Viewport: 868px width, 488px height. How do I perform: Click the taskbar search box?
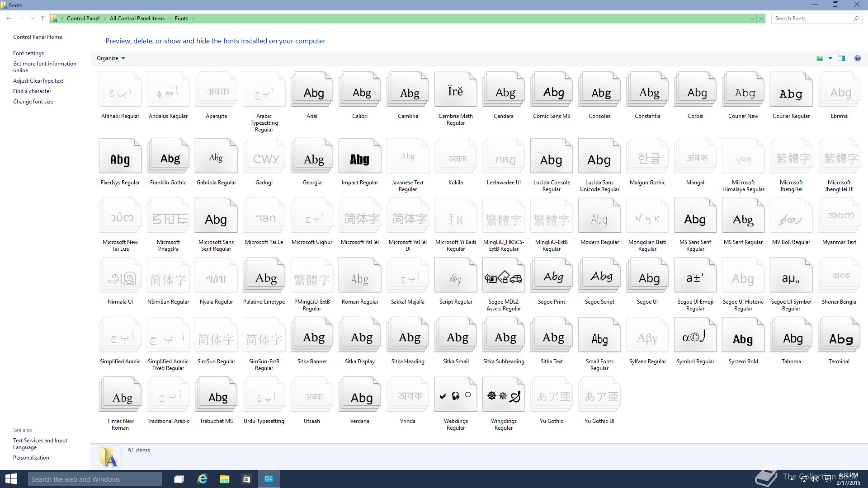pyautogui.click(x=94, y=479)
